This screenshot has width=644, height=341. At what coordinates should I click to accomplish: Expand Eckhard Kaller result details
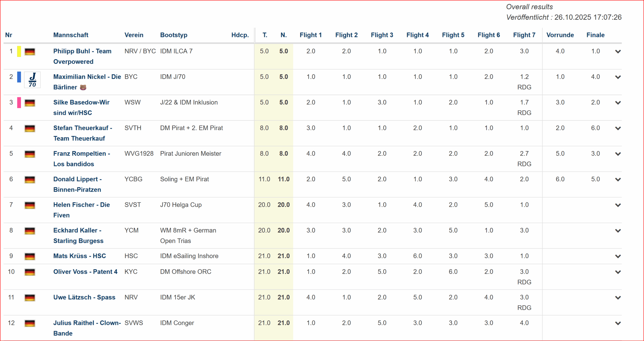pyautogui.click(x=618, y=231)
